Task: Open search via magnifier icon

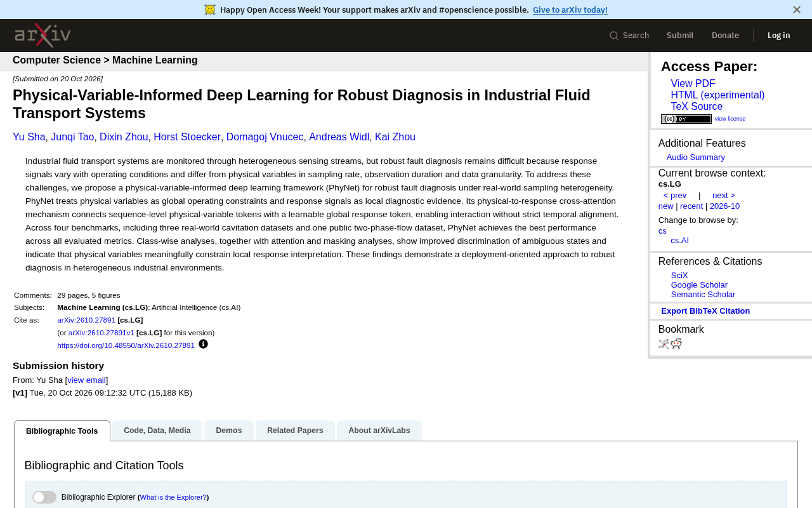Action: (614, 36)
